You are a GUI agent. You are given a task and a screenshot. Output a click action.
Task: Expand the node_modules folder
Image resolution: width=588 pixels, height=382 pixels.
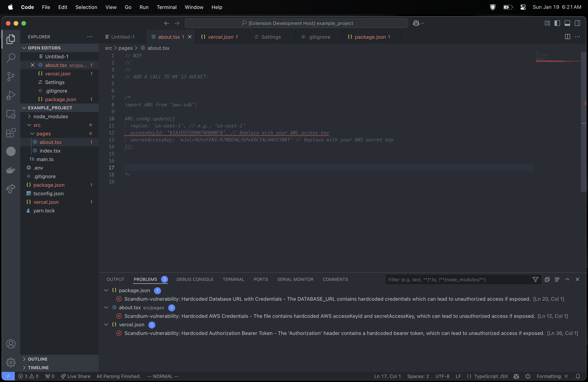click(50, 116)
